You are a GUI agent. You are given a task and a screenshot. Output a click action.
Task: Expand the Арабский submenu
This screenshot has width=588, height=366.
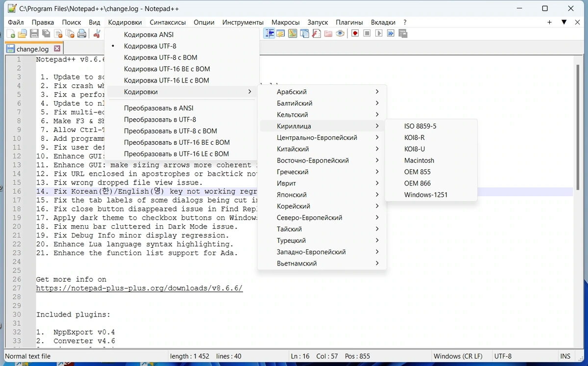click(x=322, y=92)
